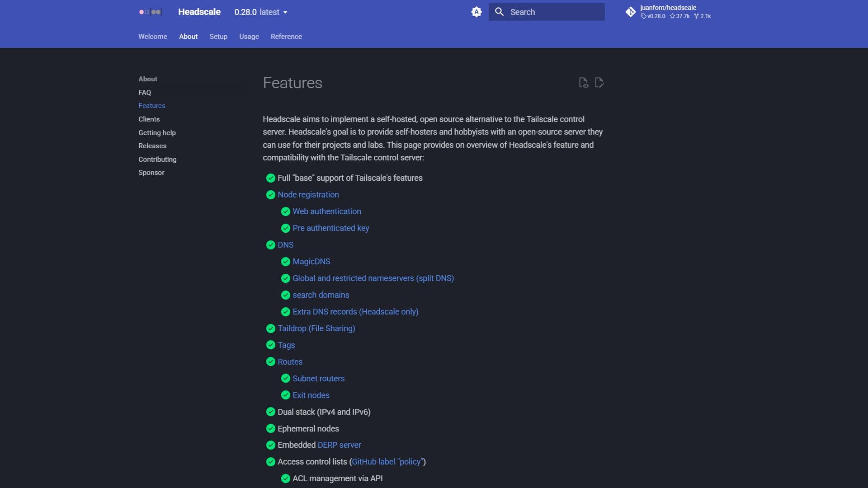The width and height of the screenshot is (868, 488).
Task: Open the GitHub label "policy" link
Action: click(x=387, y=462)
